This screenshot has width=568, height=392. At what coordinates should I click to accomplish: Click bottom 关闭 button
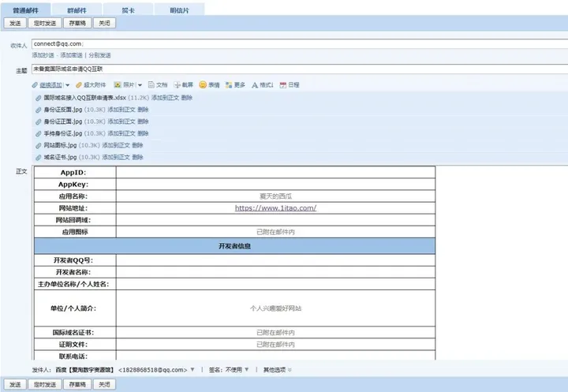pos(104,384)
